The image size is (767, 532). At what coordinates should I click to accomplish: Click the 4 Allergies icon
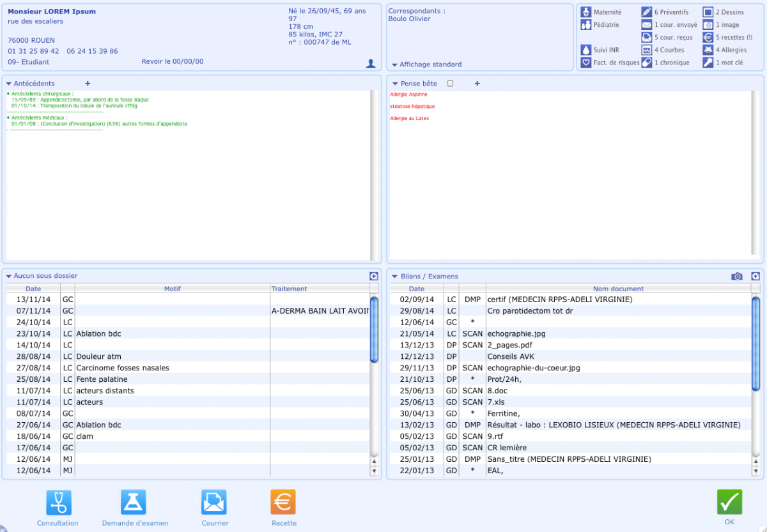pyautogui.click(x=708, y=50)
